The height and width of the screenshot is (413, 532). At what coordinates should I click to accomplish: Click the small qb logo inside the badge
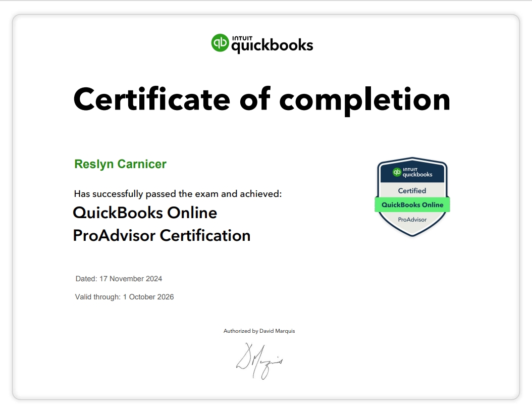click(397, 172)
